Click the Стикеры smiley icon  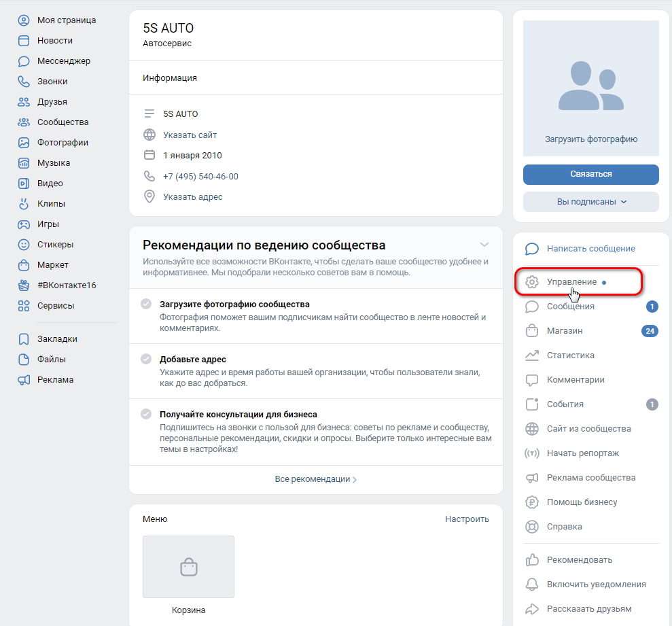[x=24, y=245]
